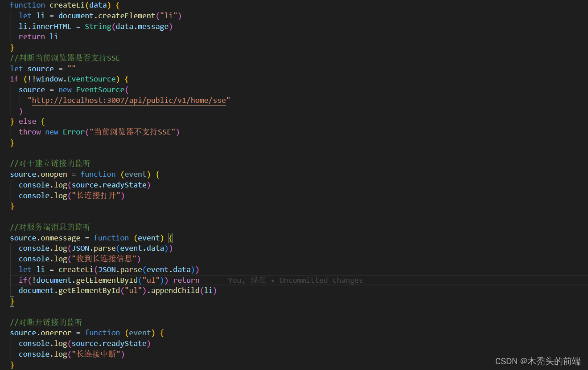Click the comment "//对于建立链接的监听"
Viewport: 588px width, 370px height.
pyautogui.click(x=50, y=163)
